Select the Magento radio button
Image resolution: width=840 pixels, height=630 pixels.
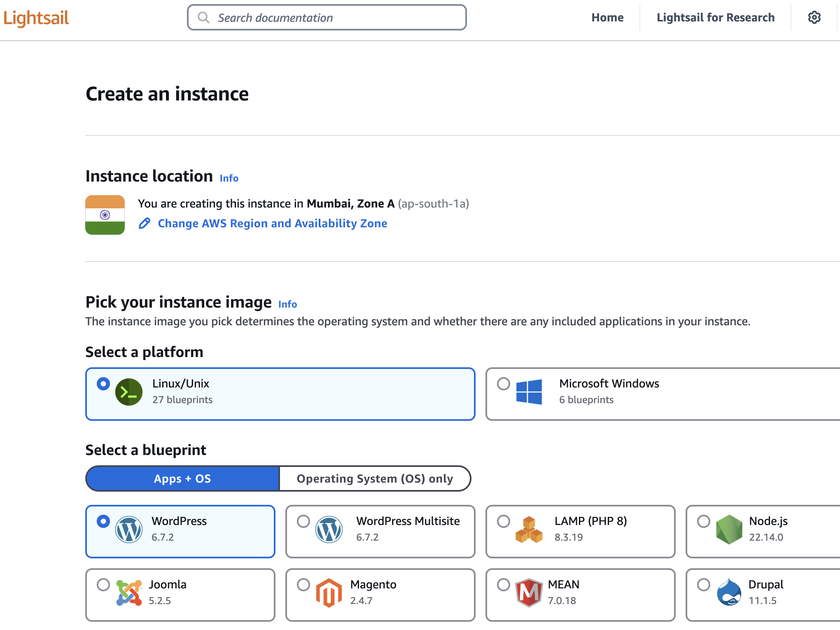pyautogui.click(x=303, y=585)
